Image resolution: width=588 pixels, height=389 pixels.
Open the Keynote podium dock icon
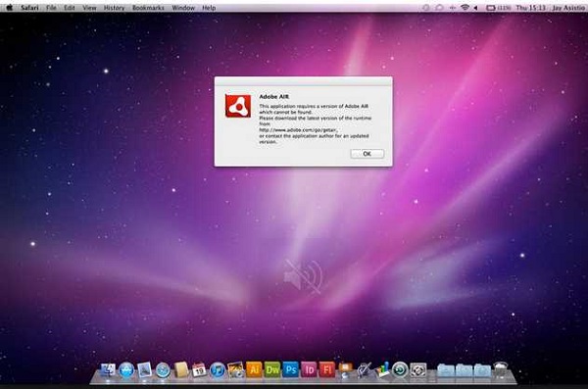(x=345, y=369)
